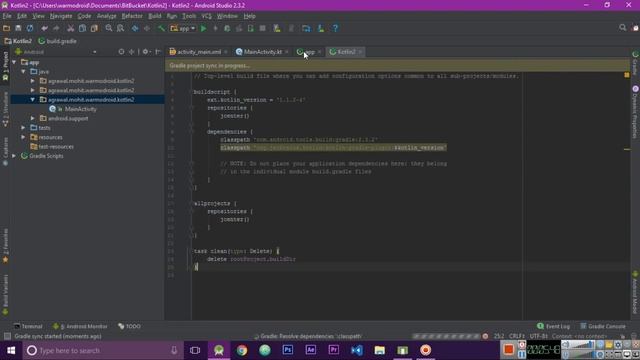Click the Help question mark icon
The image size is (640, 360).
coord(335,28)
